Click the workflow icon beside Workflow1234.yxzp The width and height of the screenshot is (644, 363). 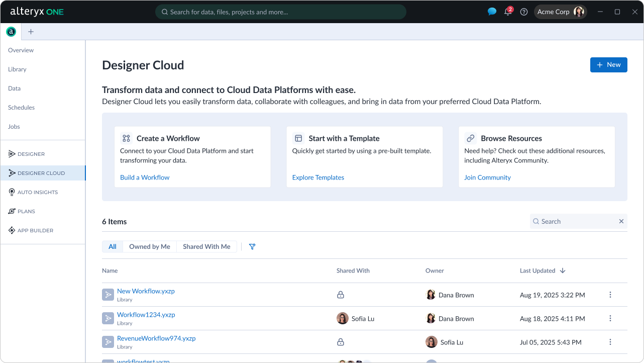[108, 318]
